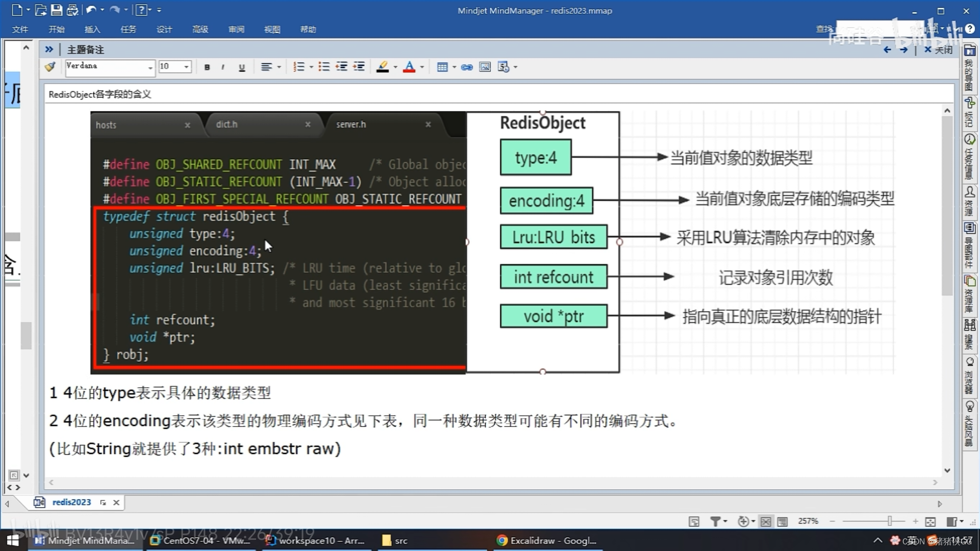Toggle underline formatting in notes toolbar
The image size is (980, 551).
pos(242,67)
